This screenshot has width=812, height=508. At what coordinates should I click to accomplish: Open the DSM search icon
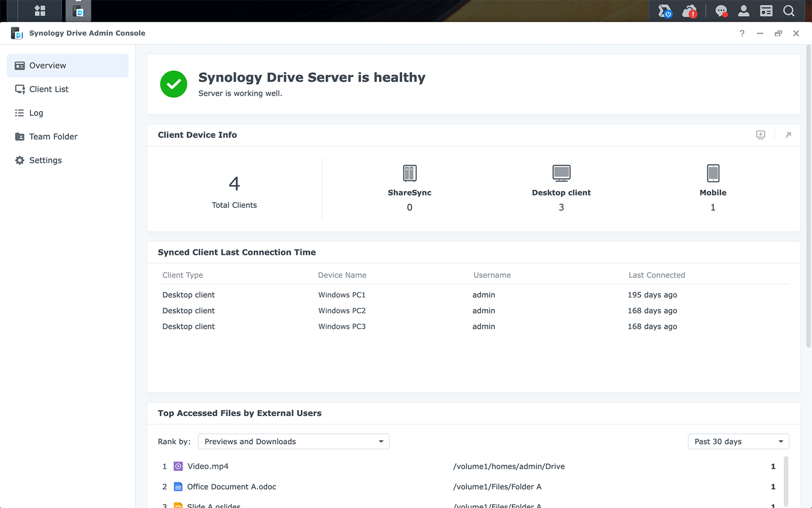[789, 11]
